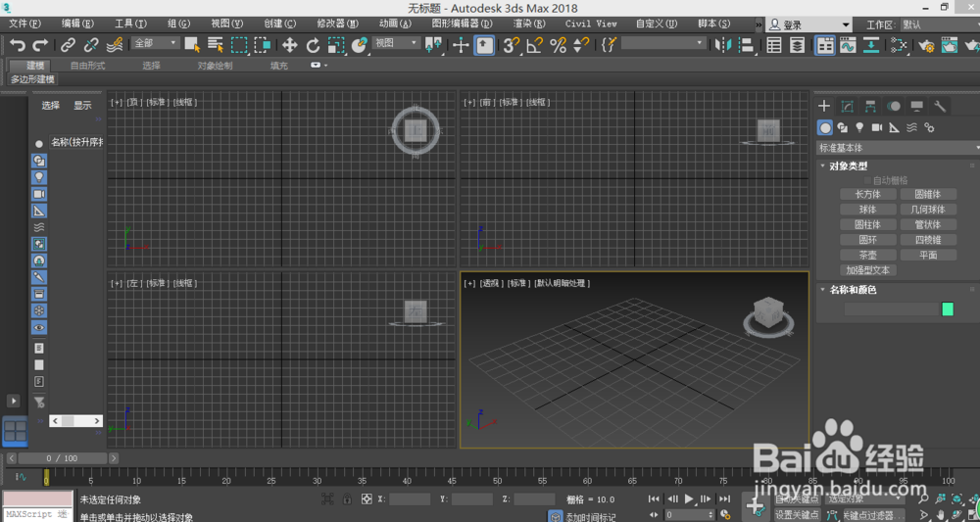Open the 视图 reference coordinate dropdown
Screen dimensions: 980x522
396,43
